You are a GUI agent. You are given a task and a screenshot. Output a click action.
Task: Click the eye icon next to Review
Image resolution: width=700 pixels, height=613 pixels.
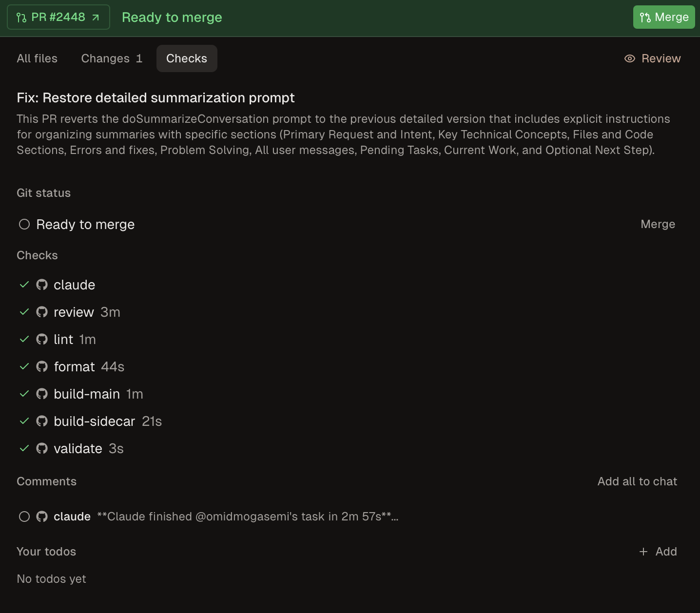click(x=630, y=58)
